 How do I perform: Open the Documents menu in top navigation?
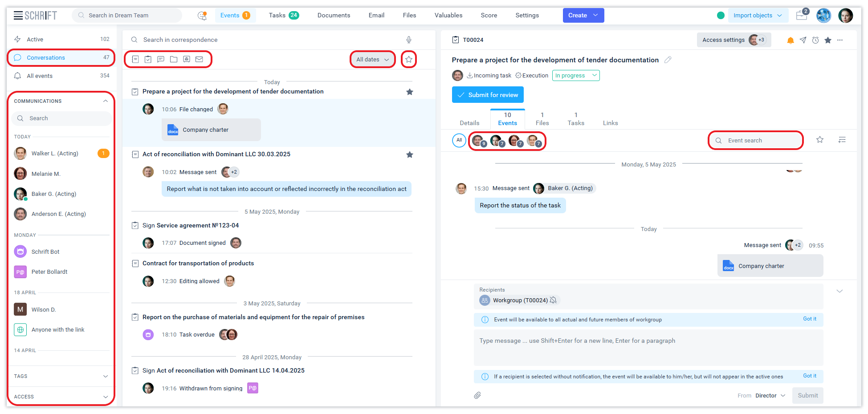click(334, 15)
